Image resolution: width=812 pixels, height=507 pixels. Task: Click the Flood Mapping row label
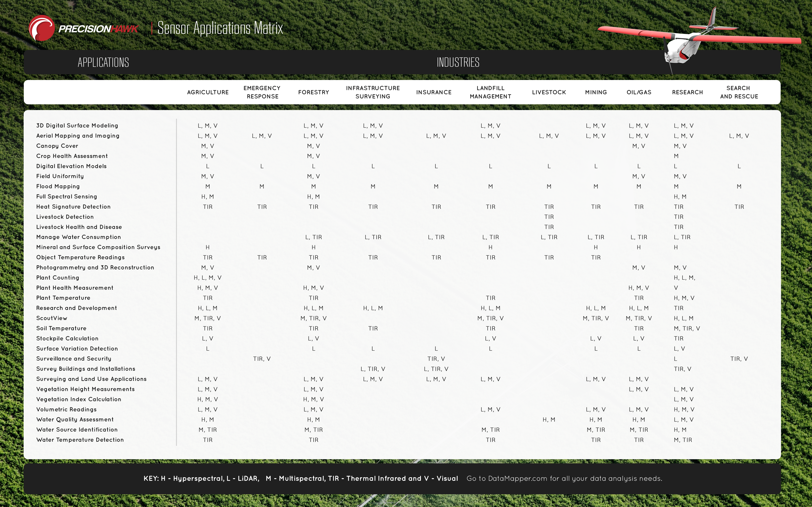(58, 186)
